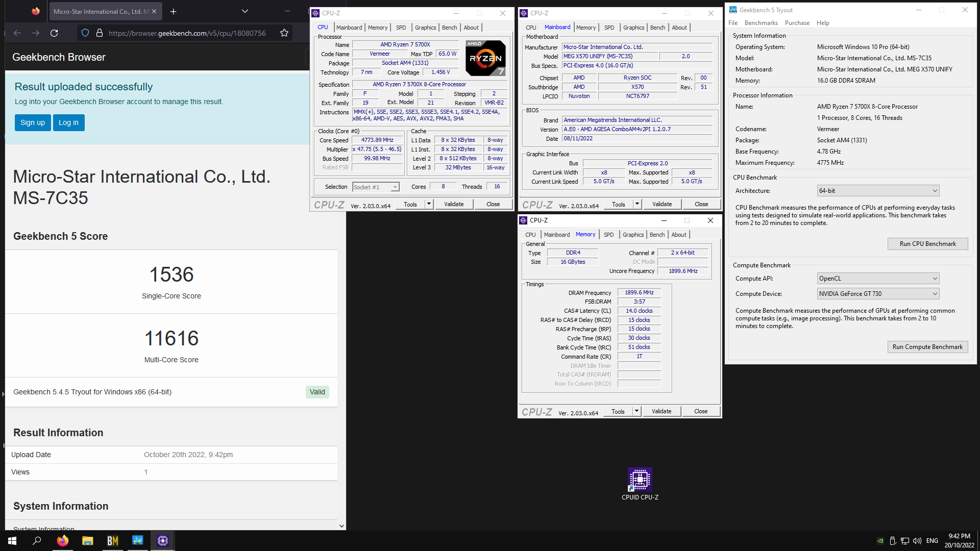Image resolution: width=980 pixels, height=551 pixels.
Task: Click CPU-Z icon in the taskbar
Action: 163,541
